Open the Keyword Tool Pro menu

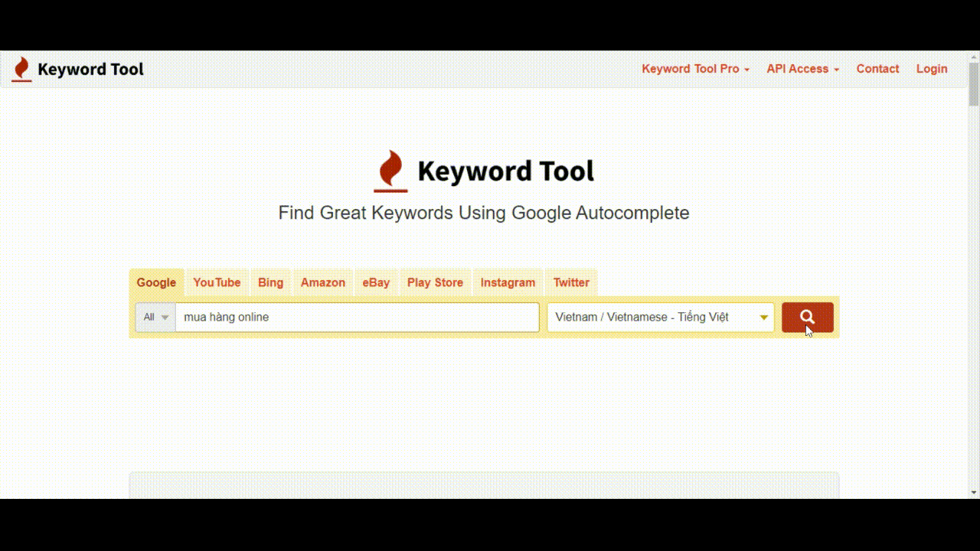point(695,69)
